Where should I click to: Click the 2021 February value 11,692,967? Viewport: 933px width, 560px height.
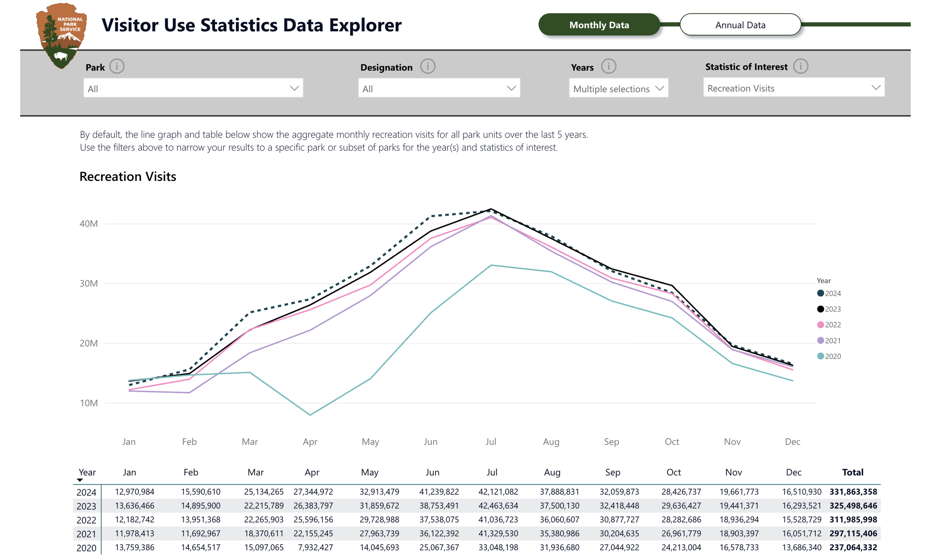pyautogui.click(x=201, y=534)
